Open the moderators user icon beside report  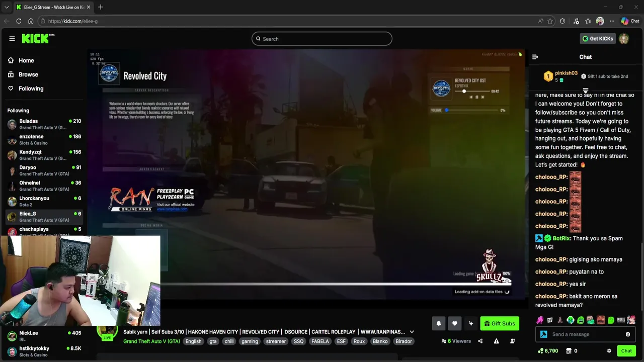[512, 341]
